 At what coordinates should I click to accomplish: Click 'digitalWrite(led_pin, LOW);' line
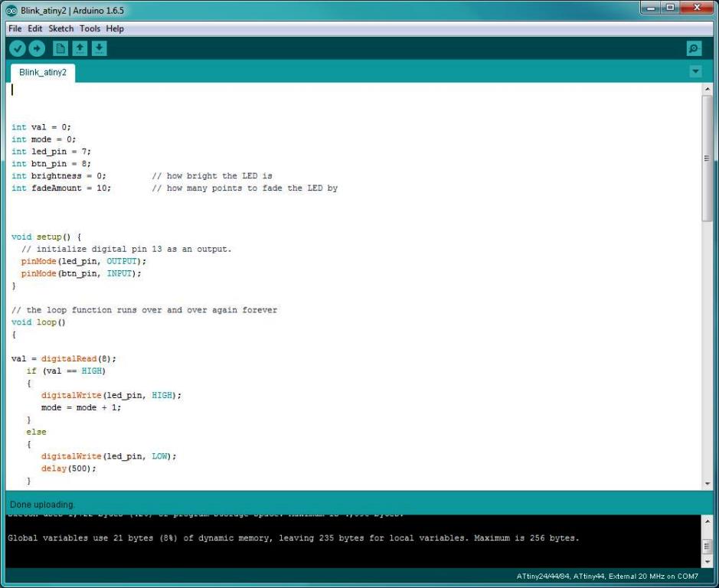click(109, 456)
